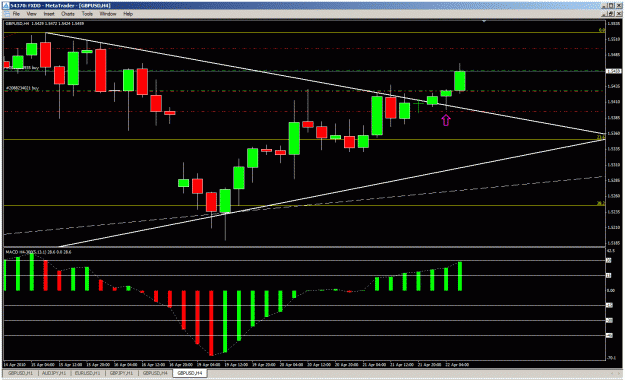Open the Help menu

tap(128, 14)
